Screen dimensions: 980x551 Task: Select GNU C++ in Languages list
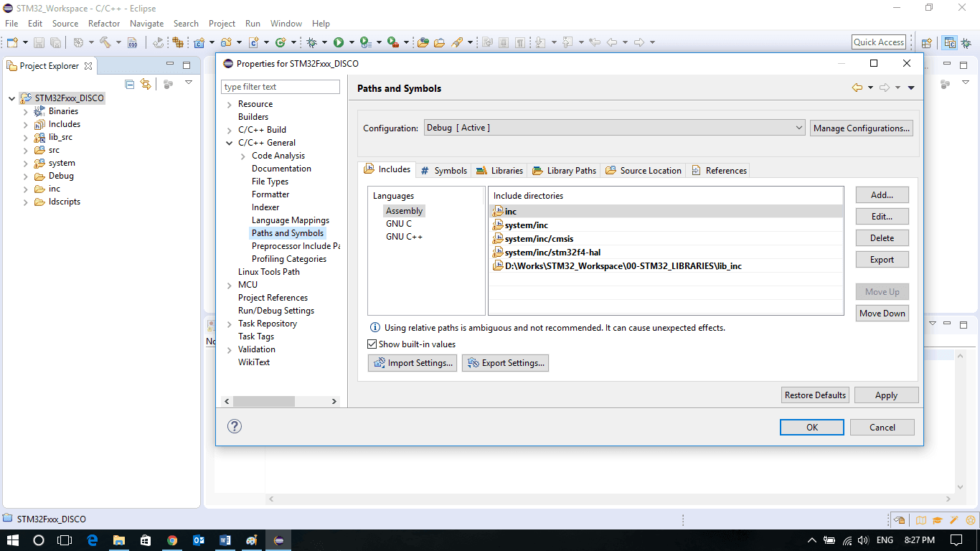[404, 237]
